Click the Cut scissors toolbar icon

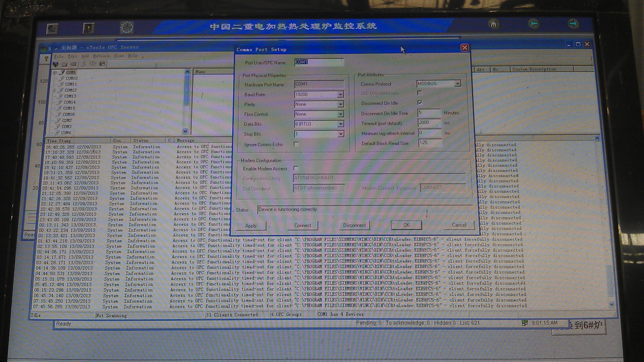click(x=84, y=64)
